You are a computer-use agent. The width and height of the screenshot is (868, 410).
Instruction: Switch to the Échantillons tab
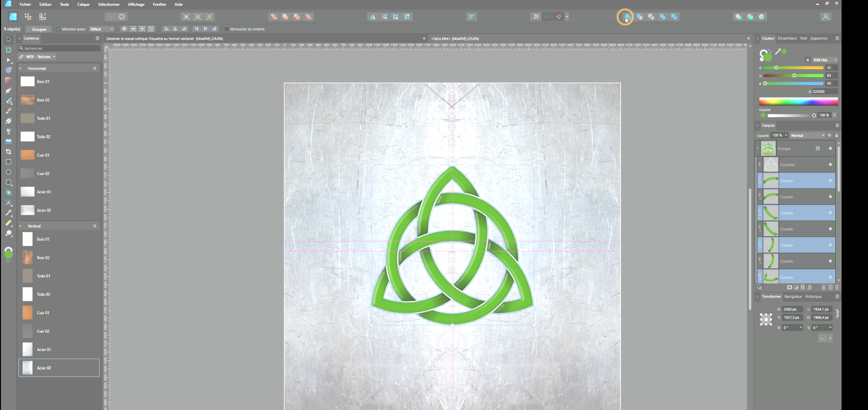787,38
